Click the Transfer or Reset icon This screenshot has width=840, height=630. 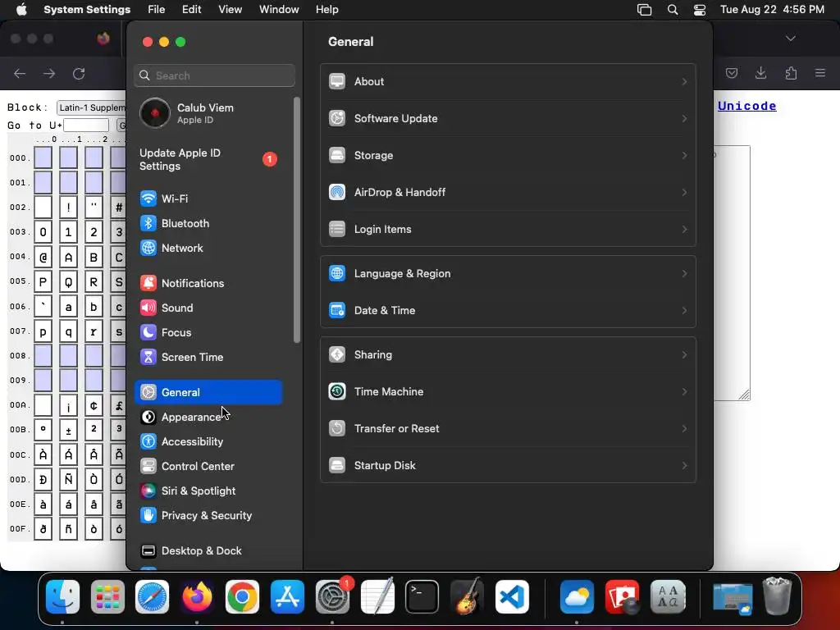[337, 429]
